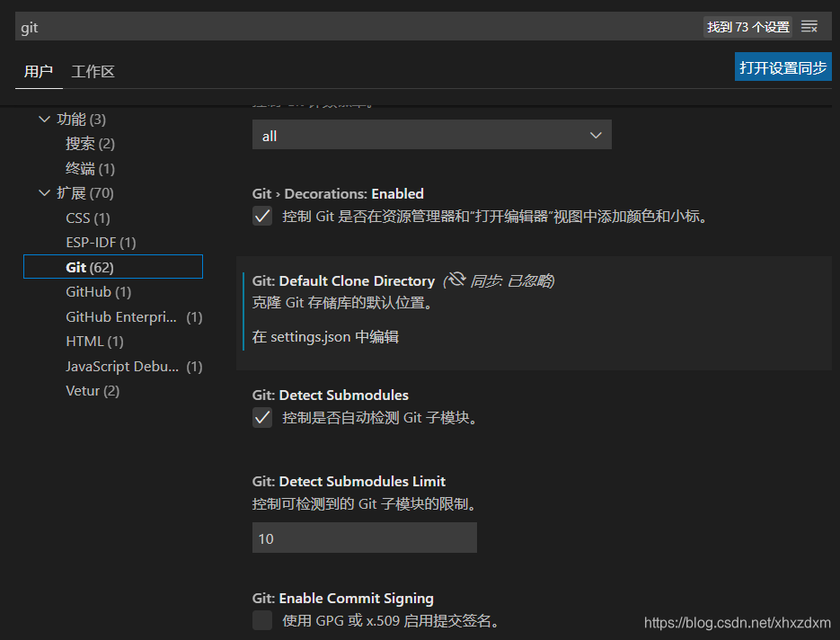
Task: Switch to the 工作区 settings tab
Action: 93,71
